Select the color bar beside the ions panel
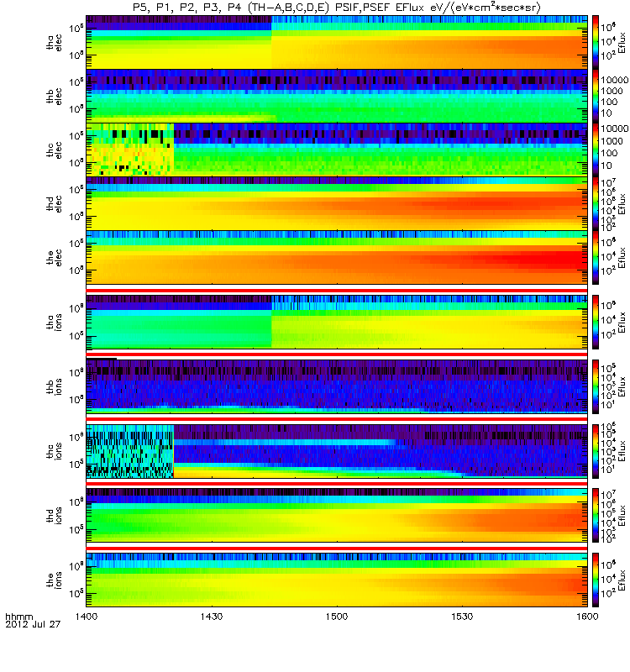Screen dimensions: 630x672 596,580
